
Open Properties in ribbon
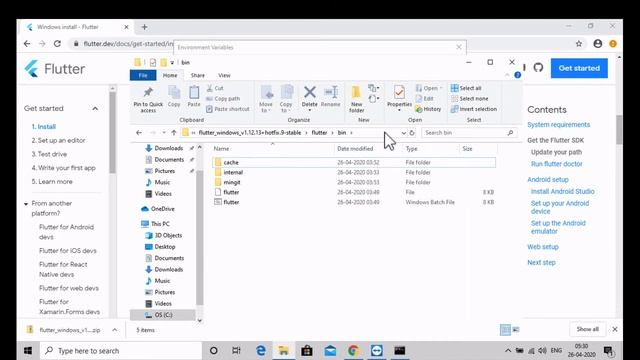tap(399, 98)
